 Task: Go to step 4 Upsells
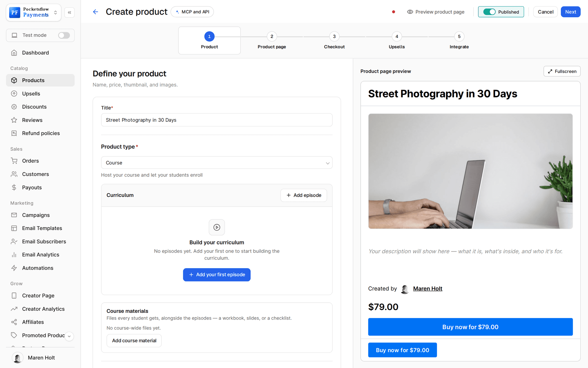pos(397,41)
